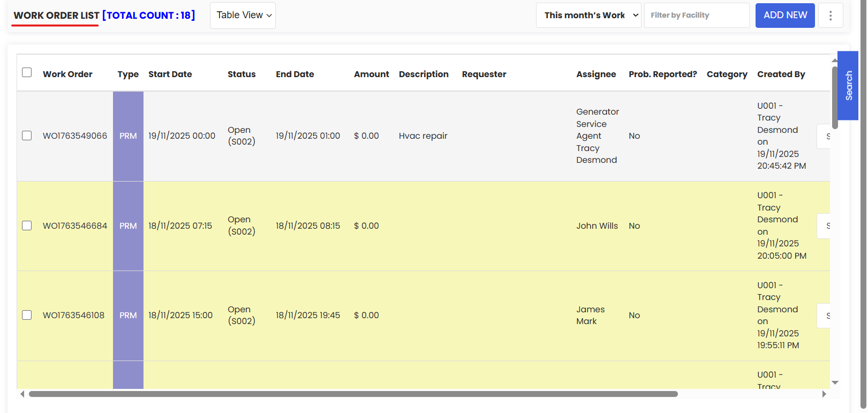868x413 pixels.
Task: Click the table vertical scrollbar thumb
Action: point(835,97)
